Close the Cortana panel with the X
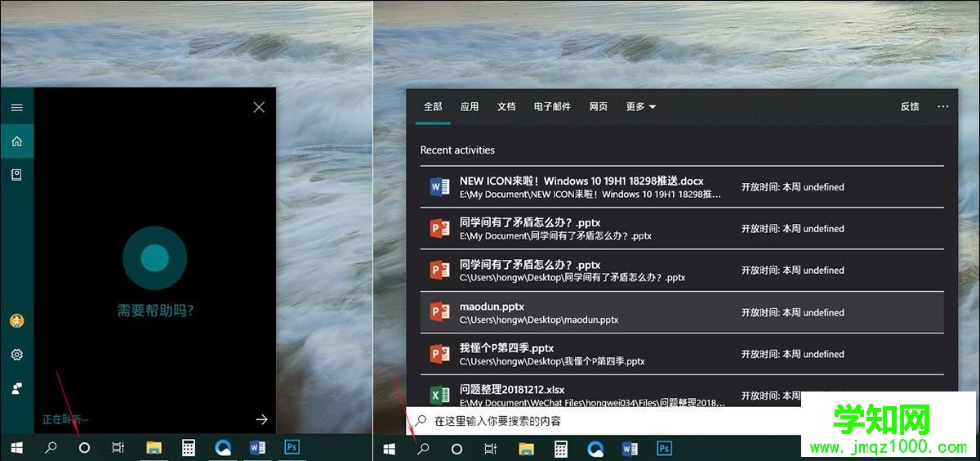Image resolution: width=980 pixels, height=461 pixels. [259, 107]
